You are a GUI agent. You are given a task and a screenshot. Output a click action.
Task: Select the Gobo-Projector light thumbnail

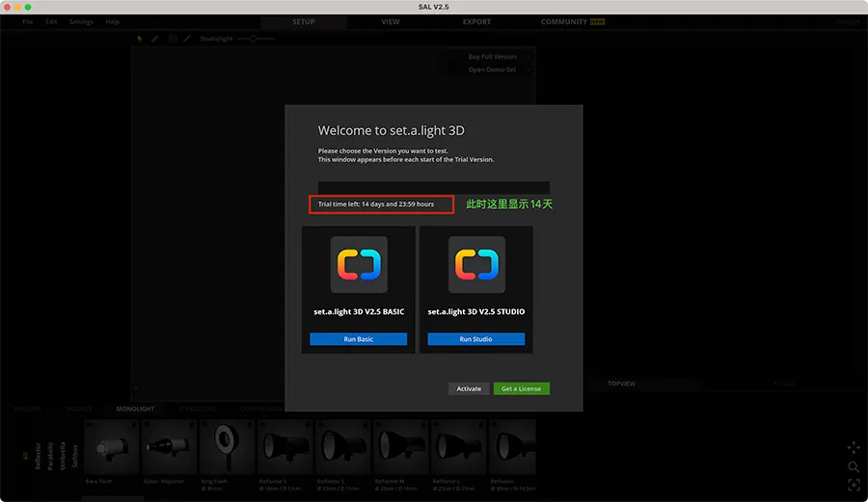click(x=170, y=447)
